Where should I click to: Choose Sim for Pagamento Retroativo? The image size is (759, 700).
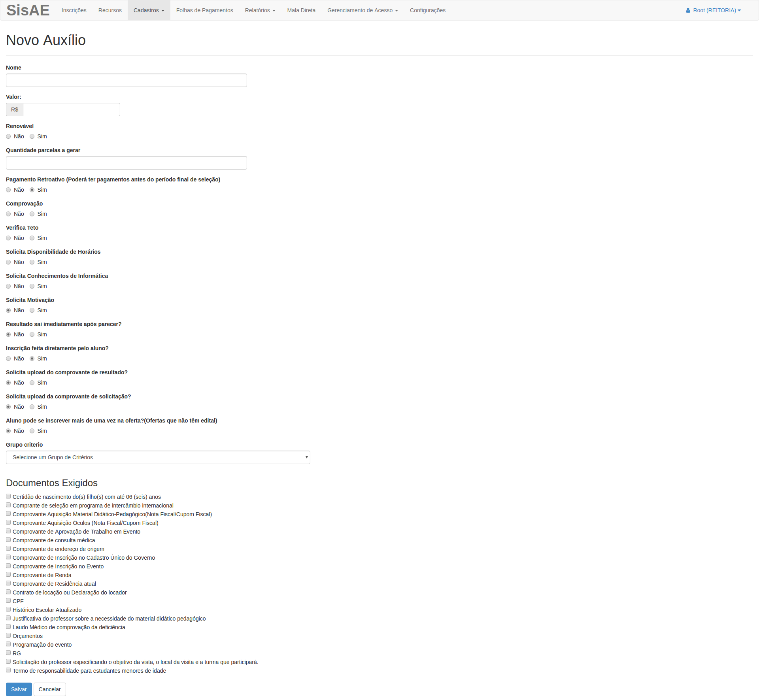tap(32, 190)
